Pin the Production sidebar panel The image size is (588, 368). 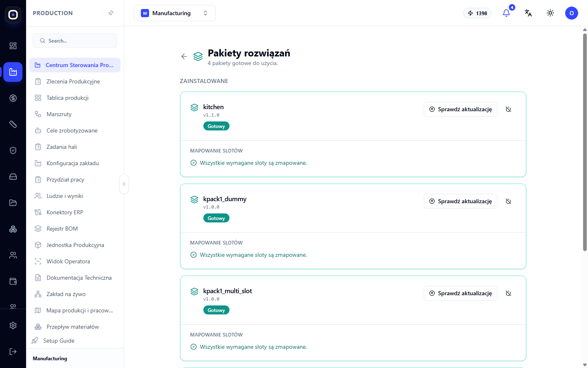click(x=111, y=13)
